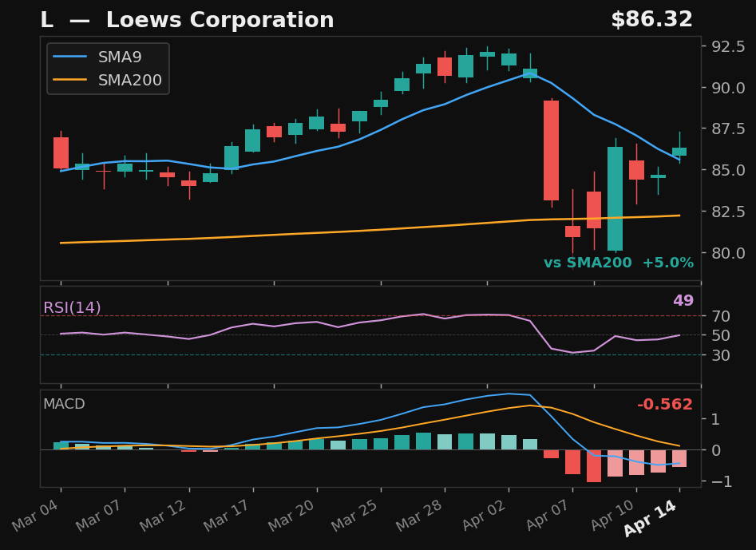The height and width of the screenshot is (550, 756).
Task: Click the "Mar 12" date label
Action: (x=164, y=516)
